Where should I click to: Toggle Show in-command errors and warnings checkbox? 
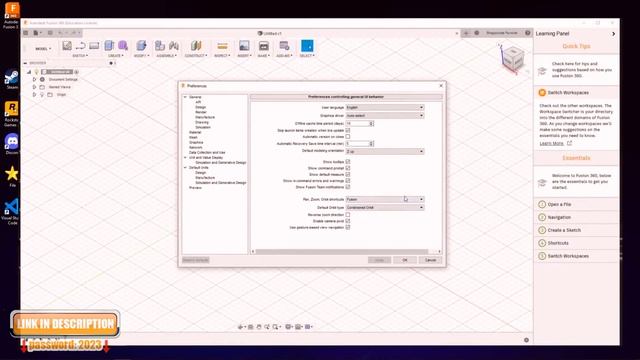pyautogui.click(x=348, y=180)
